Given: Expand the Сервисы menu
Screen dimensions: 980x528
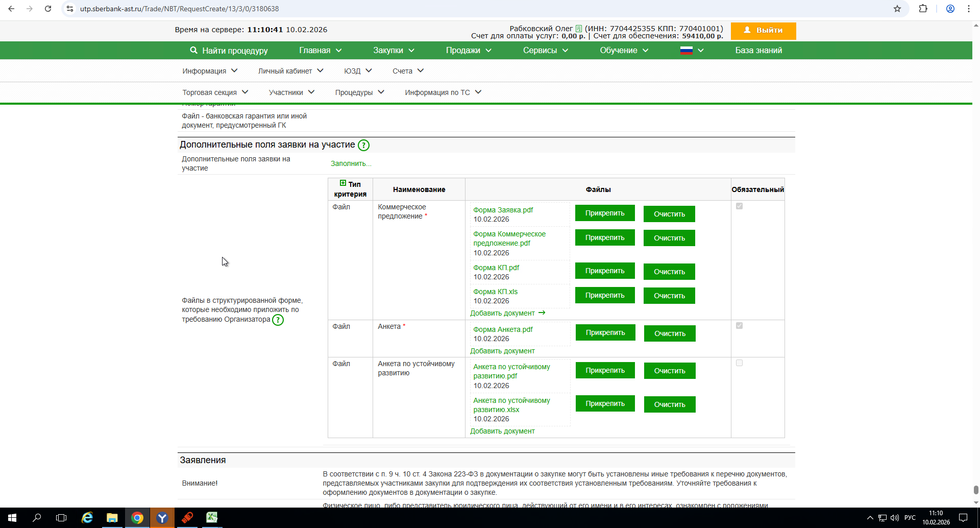Looking at the screenshot, I should (546, 51).
